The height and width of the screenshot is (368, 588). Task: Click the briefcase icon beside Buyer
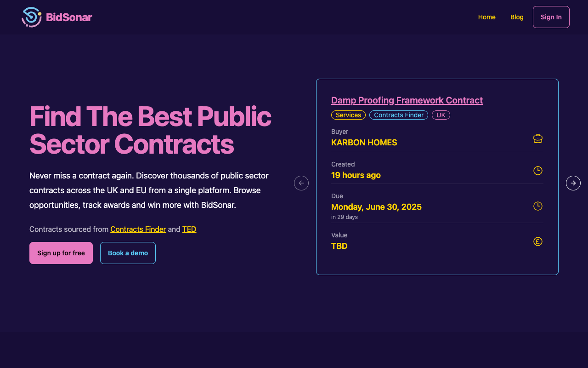pyautogui.click(x=538, y=138)
